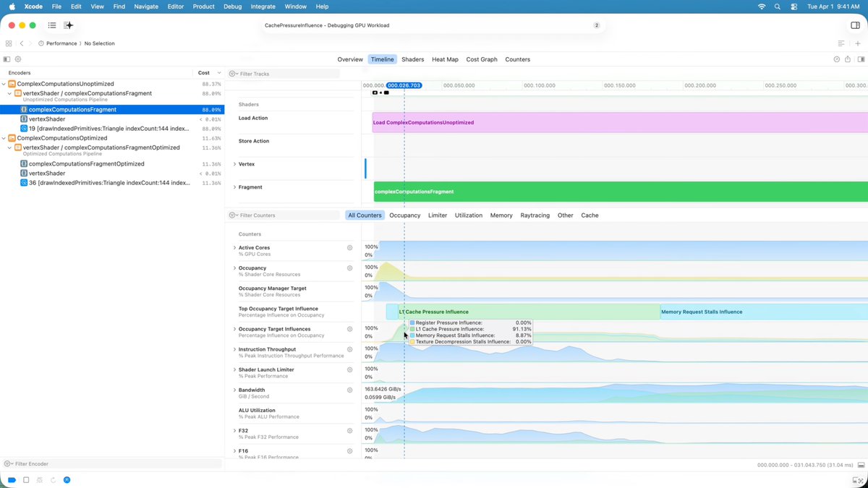Screen dimensions: 868x488
Task: Click the share export icon
Action: 847,59
